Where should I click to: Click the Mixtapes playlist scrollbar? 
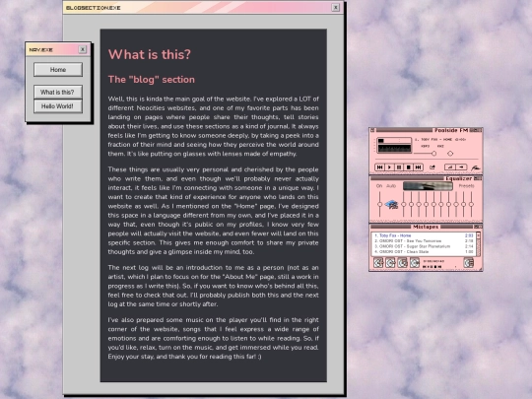point(479,243)
